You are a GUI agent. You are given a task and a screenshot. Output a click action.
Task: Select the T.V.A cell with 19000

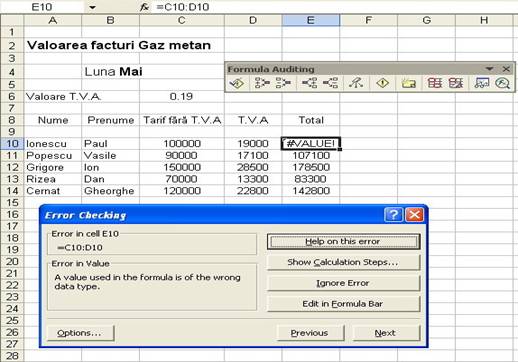pos(253,144)
